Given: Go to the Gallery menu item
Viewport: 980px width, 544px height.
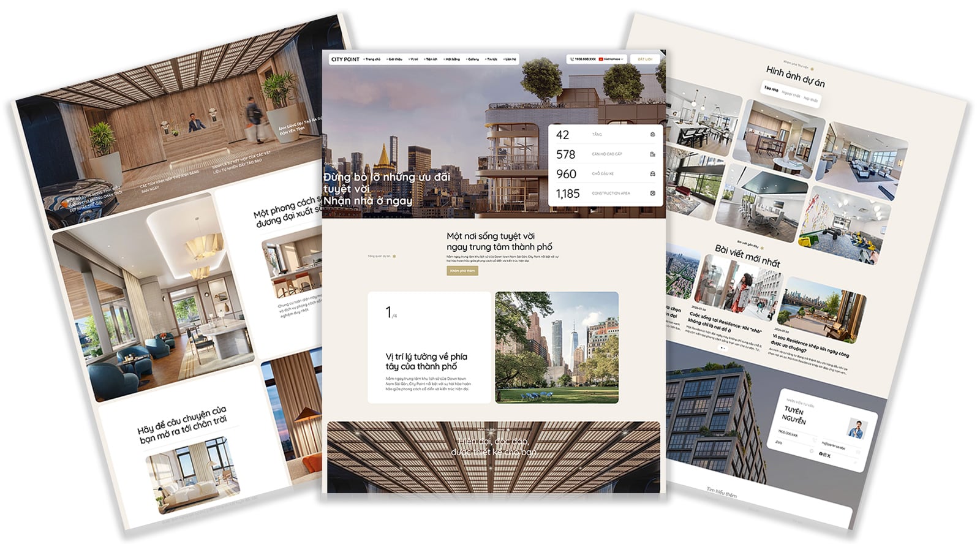Looking at the screenshot, I should coord(473,59).
